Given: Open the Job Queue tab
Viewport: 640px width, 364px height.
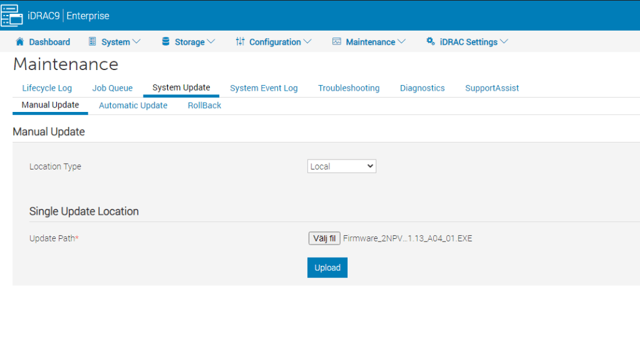Looking at the screenshot, I should click(x=112, y=88).
